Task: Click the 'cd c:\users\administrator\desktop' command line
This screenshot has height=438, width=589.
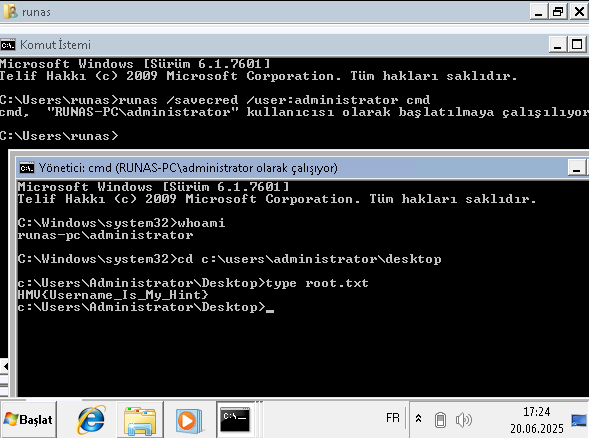Action: click(310, 259)
